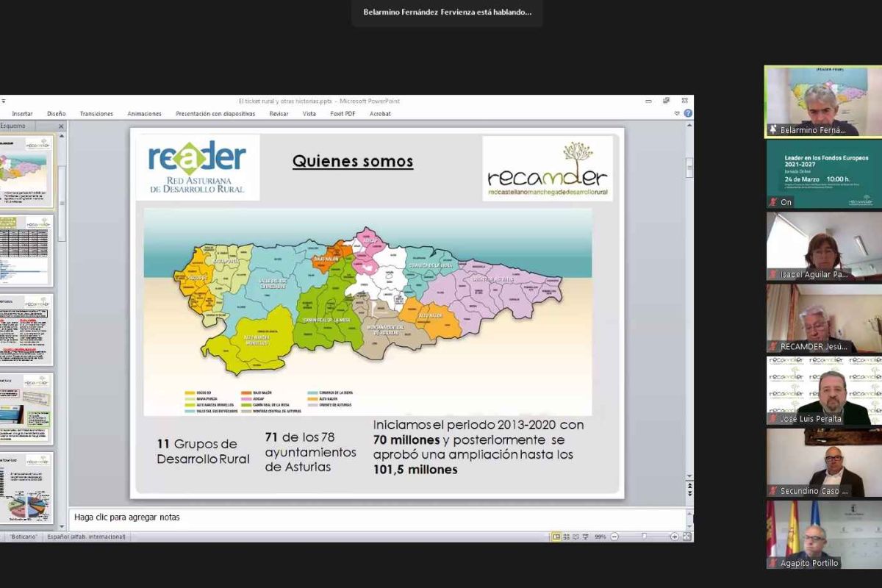882x588 pixels.
Task: Click muted mic icon for Jose Luis Peralta
Action: (x=772, y=418)
